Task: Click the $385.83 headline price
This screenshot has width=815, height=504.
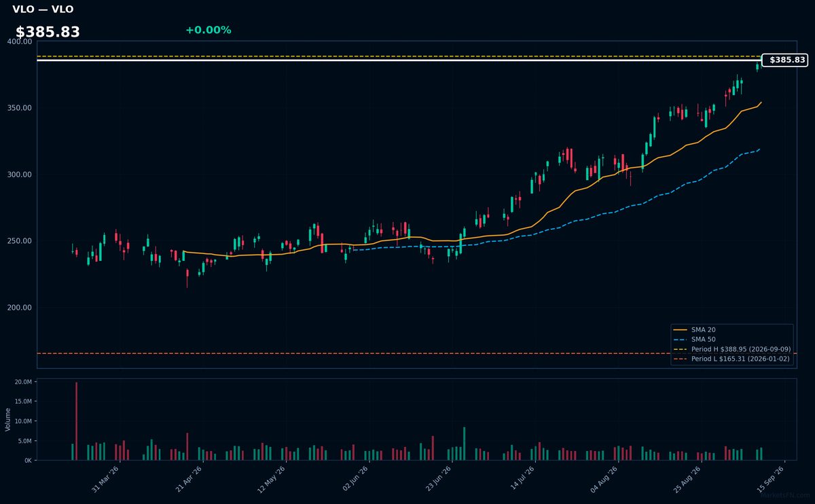Action: (x=48, y=32)
